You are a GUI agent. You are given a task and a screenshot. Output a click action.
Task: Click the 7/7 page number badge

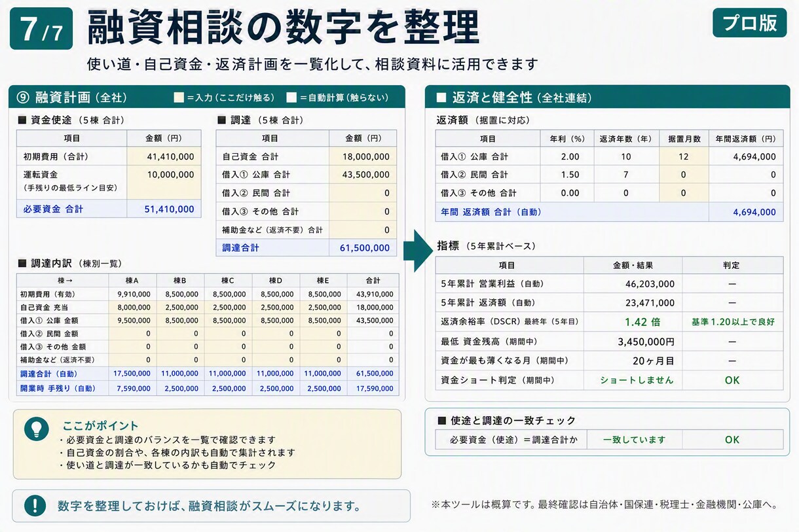41,29
